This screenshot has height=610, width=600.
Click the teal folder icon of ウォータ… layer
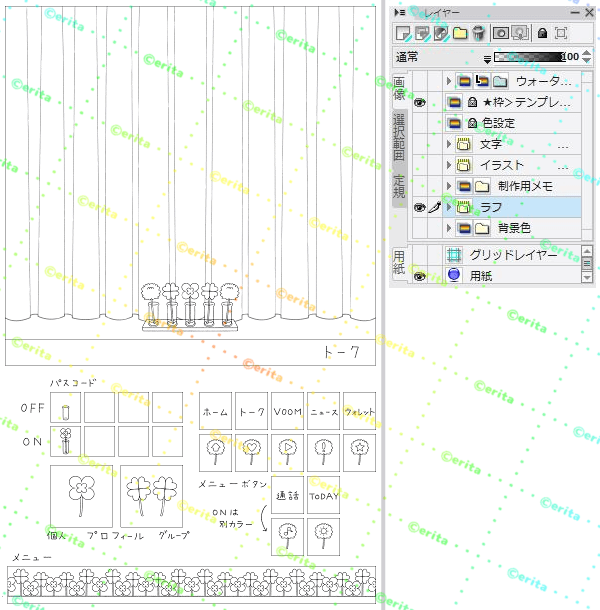pos(500,81)
